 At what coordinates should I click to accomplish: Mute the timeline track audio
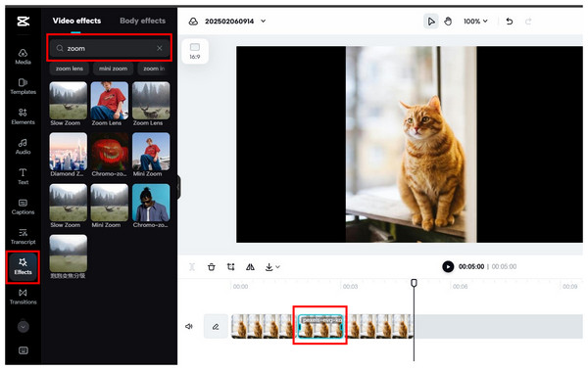[189, 327]
